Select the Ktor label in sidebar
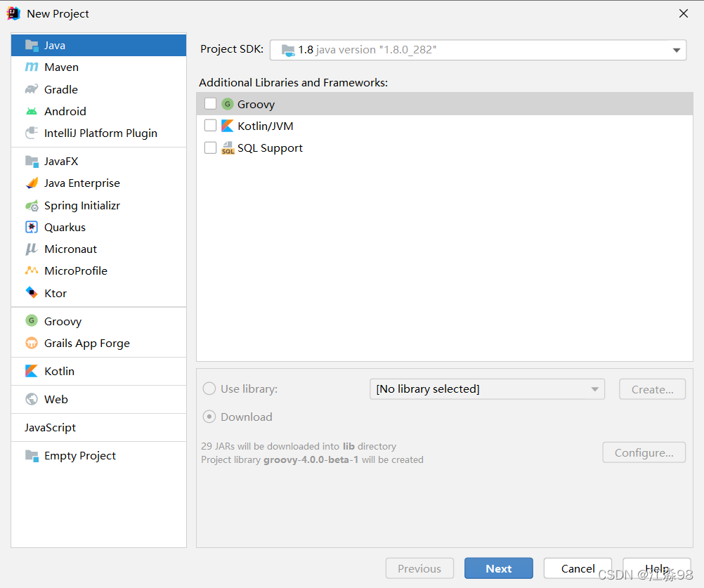Viewport: 704px width, 588px height. (x=56, y=294)
